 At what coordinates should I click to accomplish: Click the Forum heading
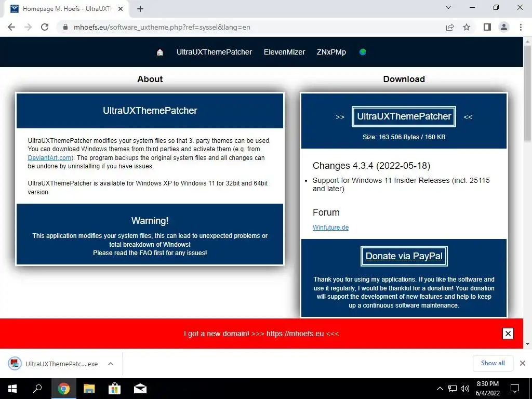click(x=326, y=212)
